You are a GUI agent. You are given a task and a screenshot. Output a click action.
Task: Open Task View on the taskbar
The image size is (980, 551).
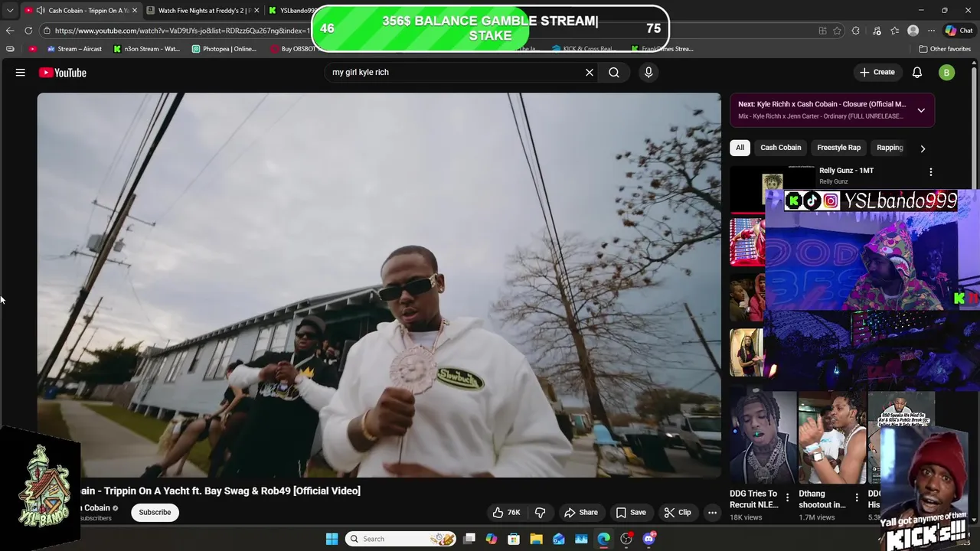click(x=469, y=539)
